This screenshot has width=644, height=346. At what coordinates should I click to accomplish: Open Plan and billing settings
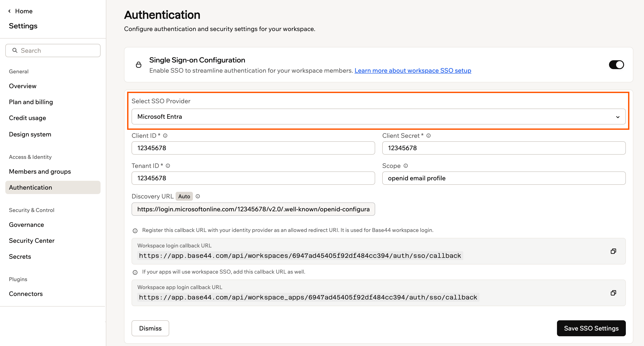point(31,102)
